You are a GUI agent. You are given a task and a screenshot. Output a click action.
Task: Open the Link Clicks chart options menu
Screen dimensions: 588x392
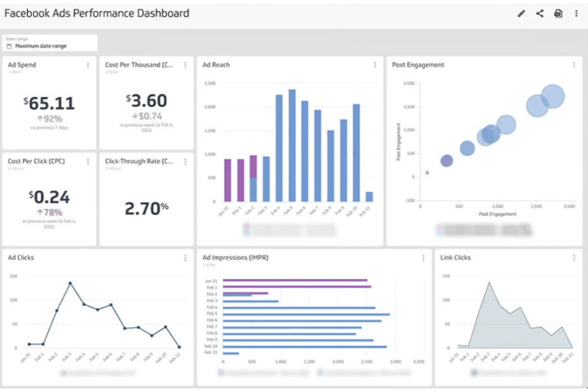574,258
